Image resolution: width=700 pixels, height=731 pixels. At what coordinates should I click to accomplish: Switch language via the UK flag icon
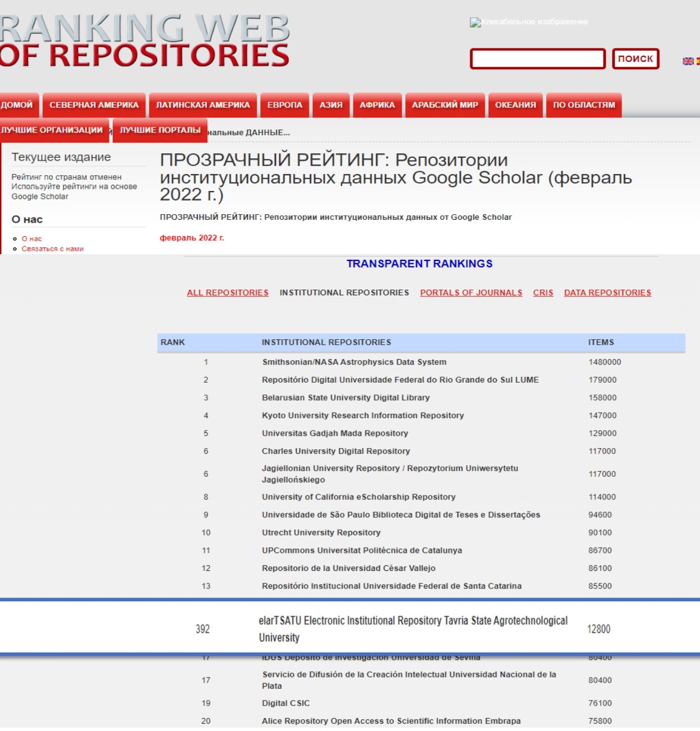tap(688, 61)
